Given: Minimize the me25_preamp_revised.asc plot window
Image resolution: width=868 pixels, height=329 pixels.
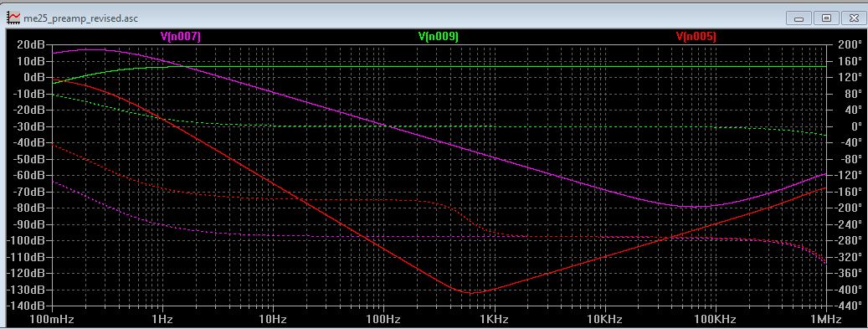Looking at the screenshot, I should [x=799, y=18].
